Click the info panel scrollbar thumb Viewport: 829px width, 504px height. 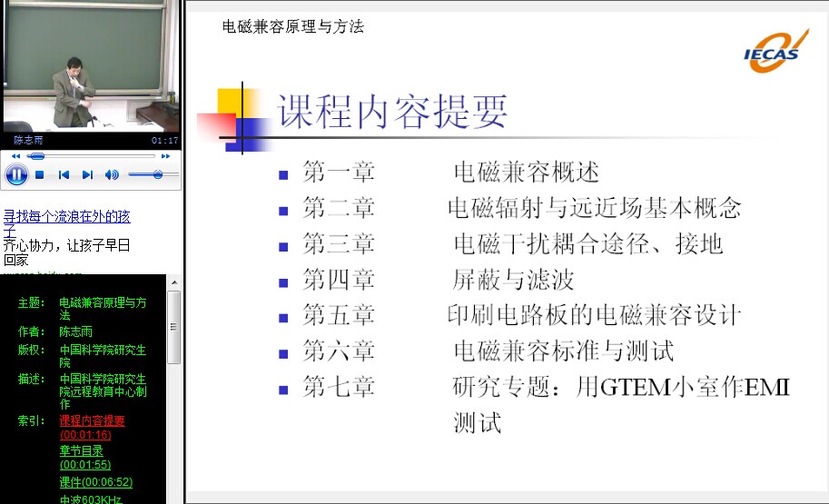click(174, 327)
